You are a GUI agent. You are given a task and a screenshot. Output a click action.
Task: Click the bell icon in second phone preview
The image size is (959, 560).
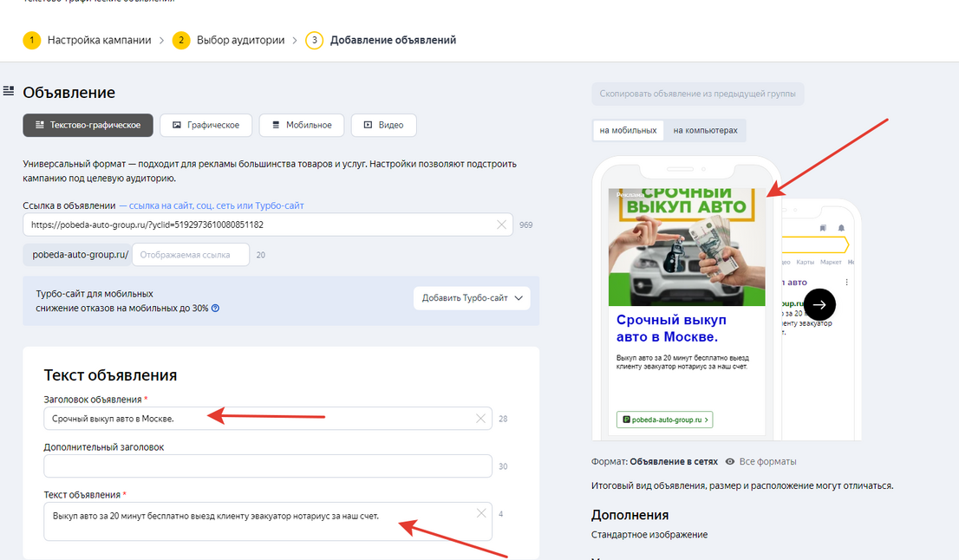pyautogui.click(x=841, y=228)
